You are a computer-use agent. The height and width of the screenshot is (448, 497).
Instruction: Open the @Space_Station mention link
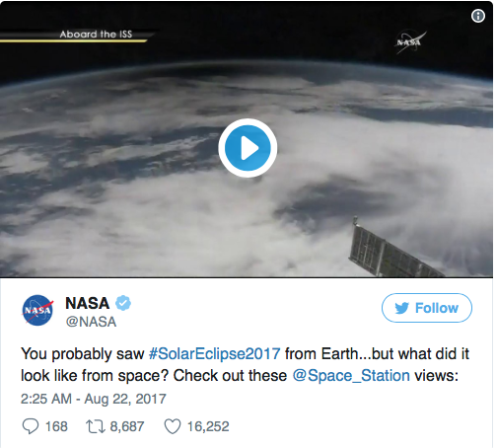[351, 375]
